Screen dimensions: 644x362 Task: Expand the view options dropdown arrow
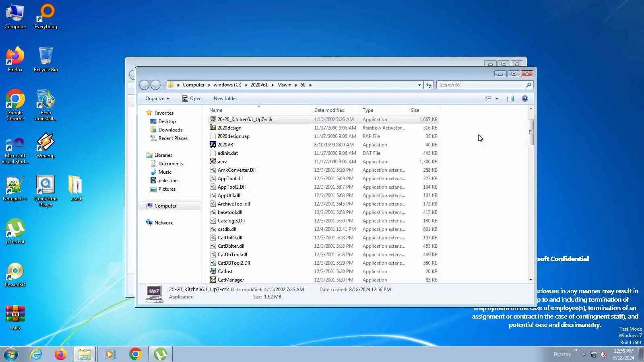(497, 99)
